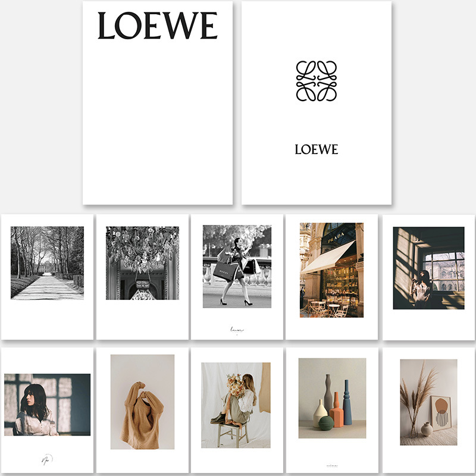
Task: Select the framed abstract print beside the pampas grass
Action: click(441, 413)
